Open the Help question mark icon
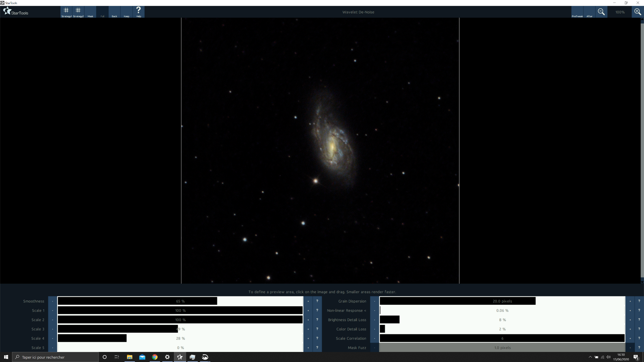The image size is (644, 362). 139,12
